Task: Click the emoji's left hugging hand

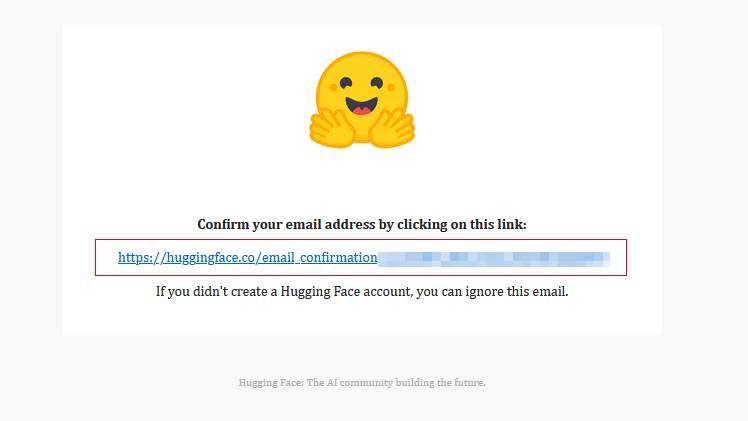Action: pyautogui.click(x=332, y=128)
